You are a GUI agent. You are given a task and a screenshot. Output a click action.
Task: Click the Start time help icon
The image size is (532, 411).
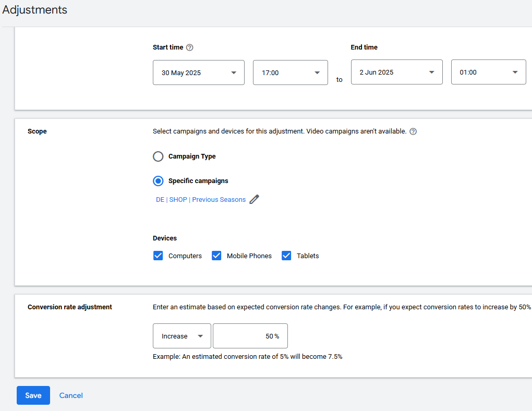[189, 47]
